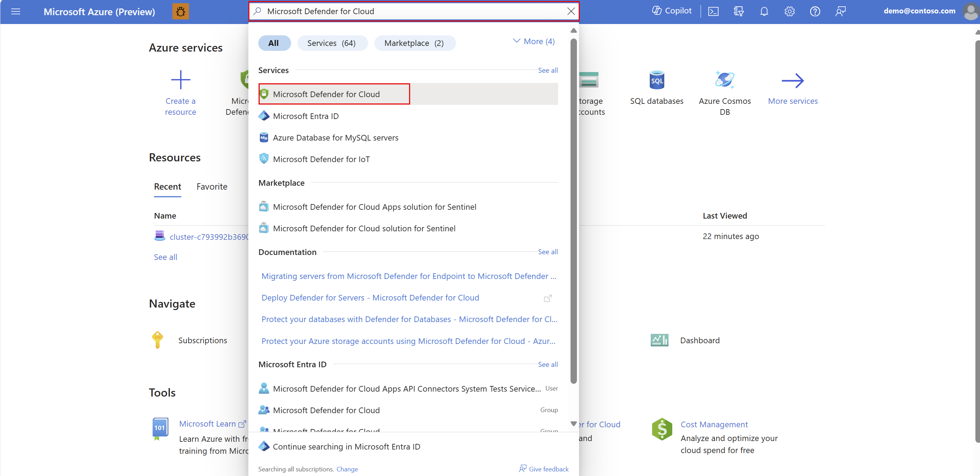Viewport: 980px width, 476px height.
Task: Switch to the Services tab in search results
Action: (x=332, y=42)
